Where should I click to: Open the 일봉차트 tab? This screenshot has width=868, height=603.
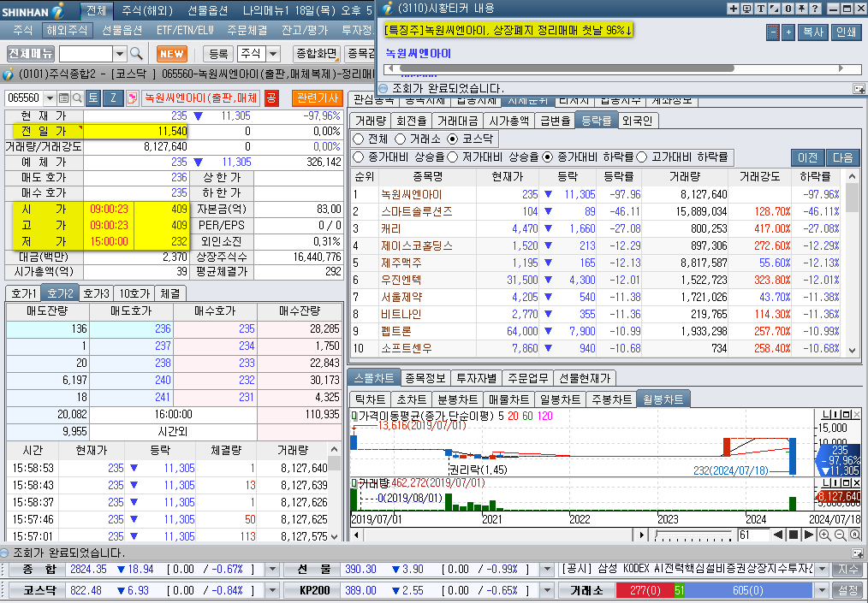tap(560, 399)
